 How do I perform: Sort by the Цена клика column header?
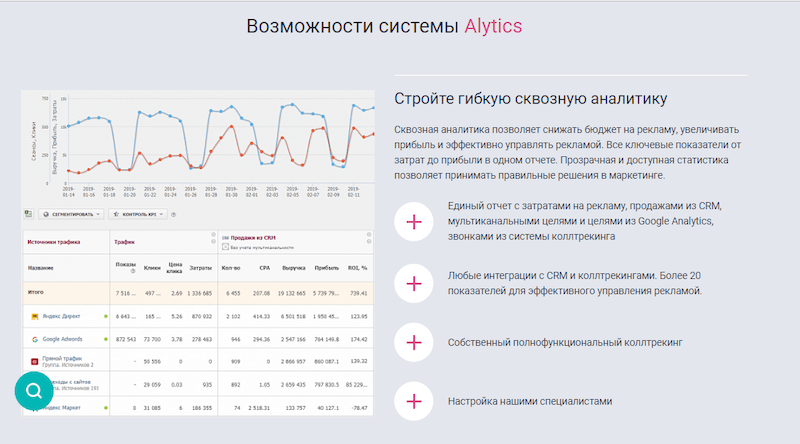coord(174,268)
